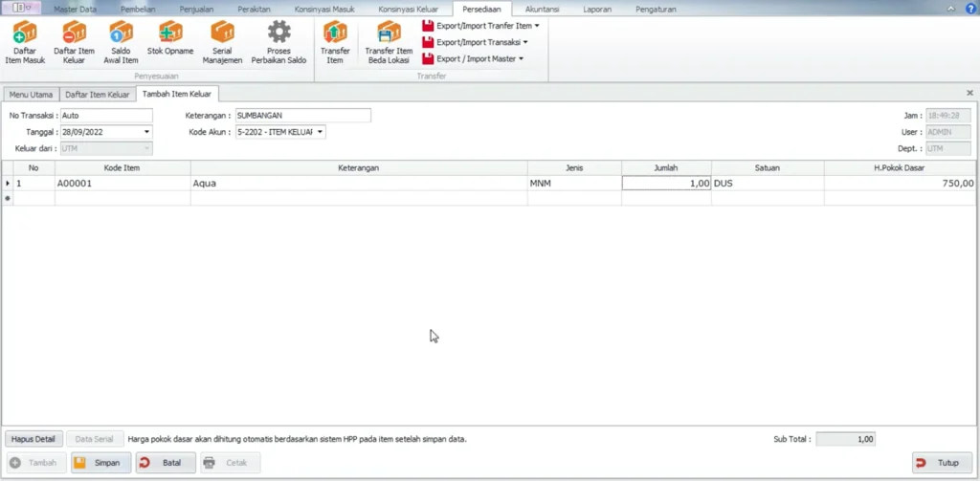
Task: Switch to Menu Utama tab
Action: click(x=30, y=94)
